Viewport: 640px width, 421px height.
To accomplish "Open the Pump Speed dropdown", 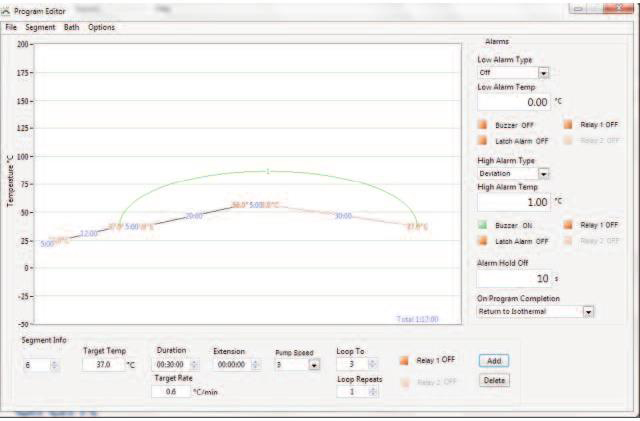I will pos(315,366).
